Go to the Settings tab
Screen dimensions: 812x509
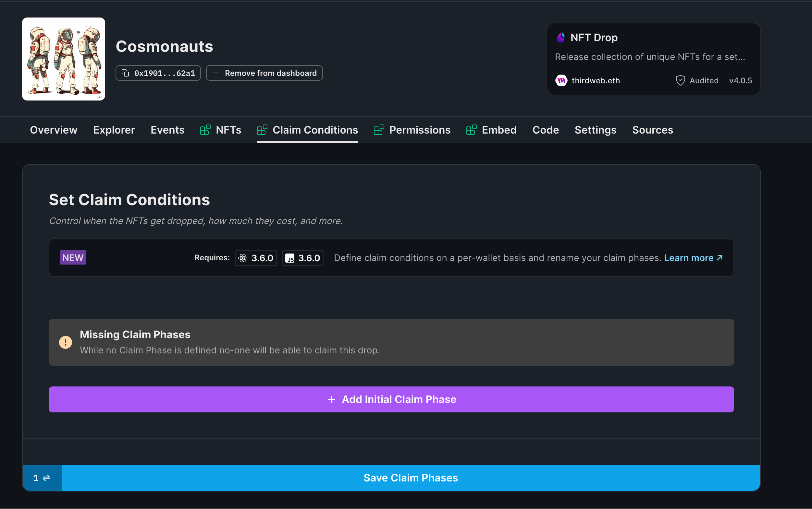pyautogui.click(x=595, y=130)
